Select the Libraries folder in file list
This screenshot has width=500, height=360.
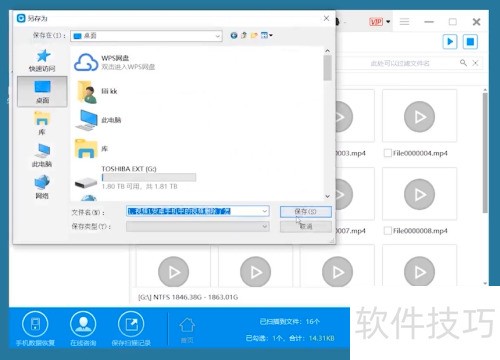(91, 148)
